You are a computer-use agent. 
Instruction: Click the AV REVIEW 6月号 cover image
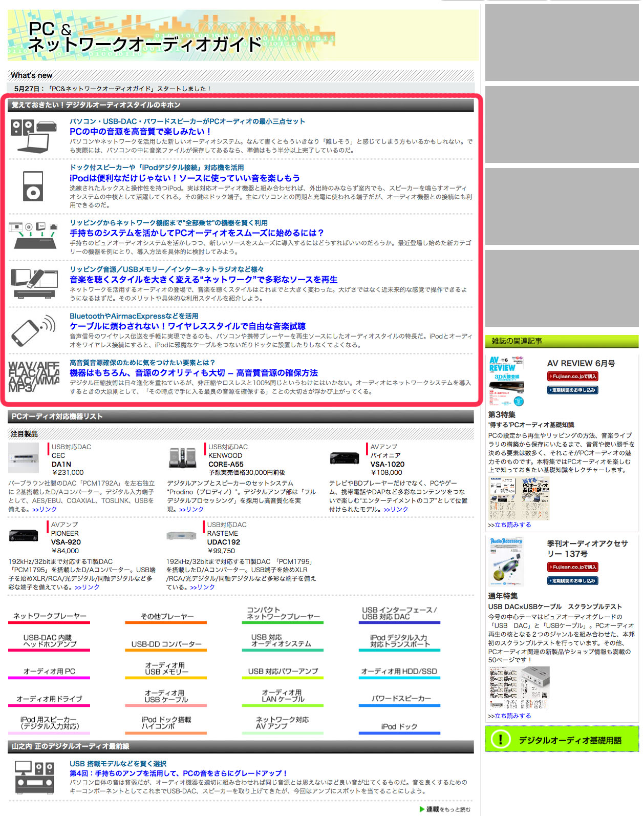pos(506,381)
